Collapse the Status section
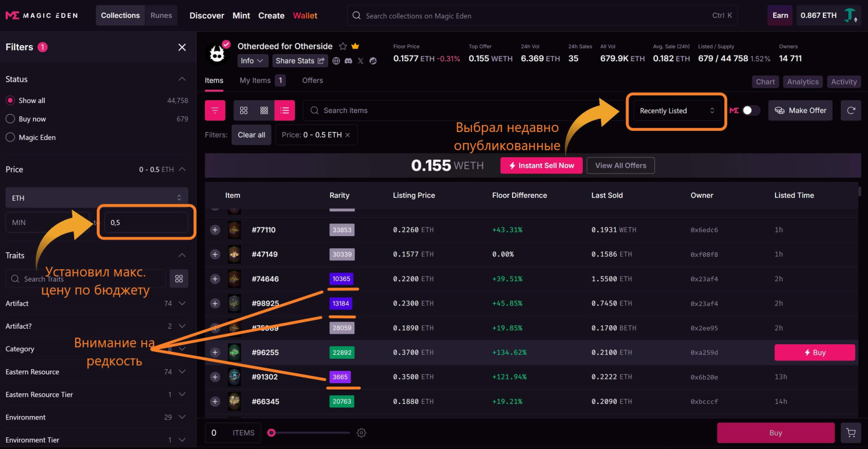This screenshot has width=868, height=449. pyautogui.click(x=182, y=79)
